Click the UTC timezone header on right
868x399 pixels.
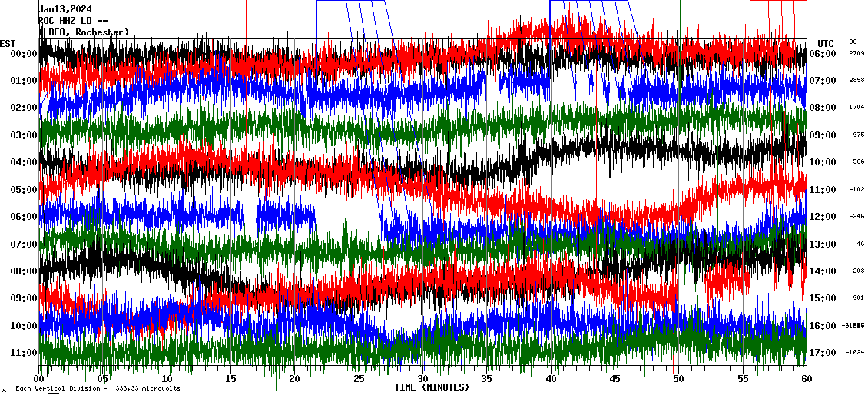tap(825, 43)
